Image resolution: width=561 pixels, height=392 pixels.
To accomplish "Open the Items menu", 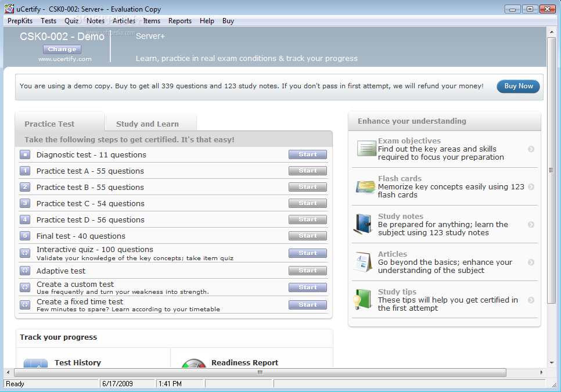I will (152, 21).
